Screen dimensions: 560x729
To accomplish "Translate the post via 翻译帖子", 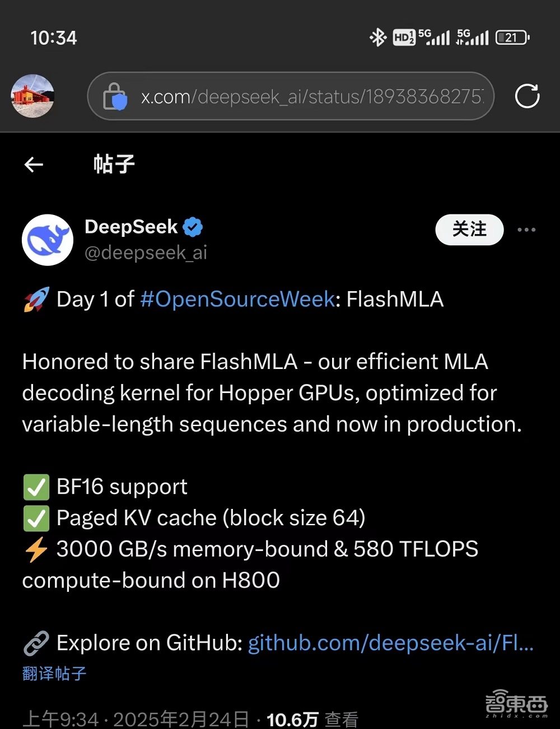I will [53, 674].
